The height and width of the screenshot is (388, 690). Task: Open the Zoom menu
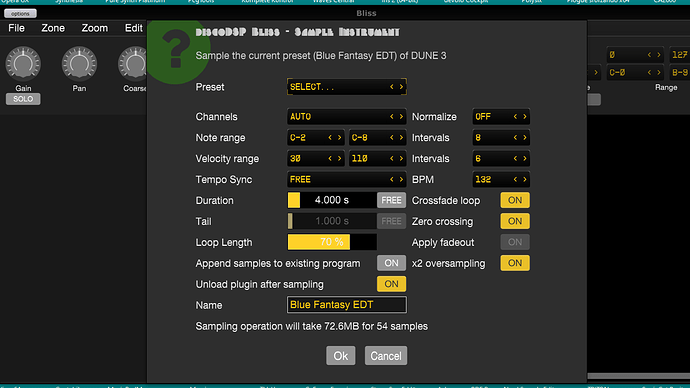(x=94, y=28)
